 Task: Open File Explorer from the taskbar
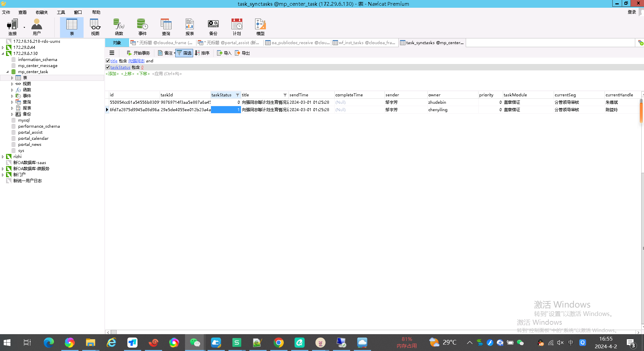(x=90, y=343)
